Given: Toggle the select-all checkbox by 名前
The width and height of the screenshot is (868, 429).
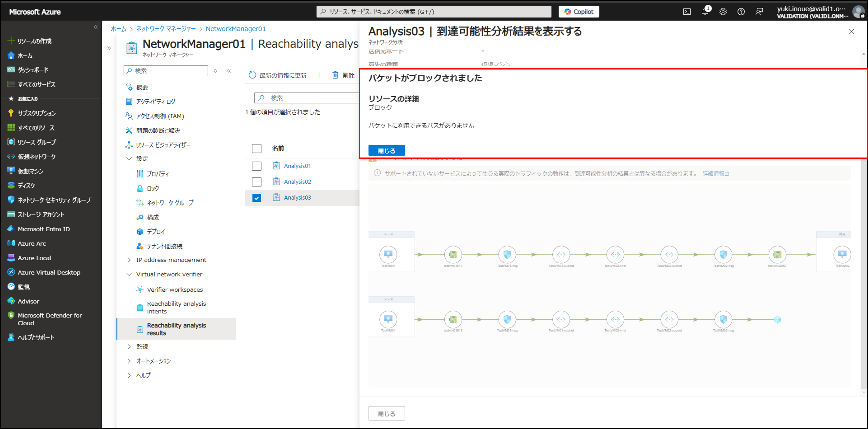Looking at the screenshot, I should click(x=257, y=148).
